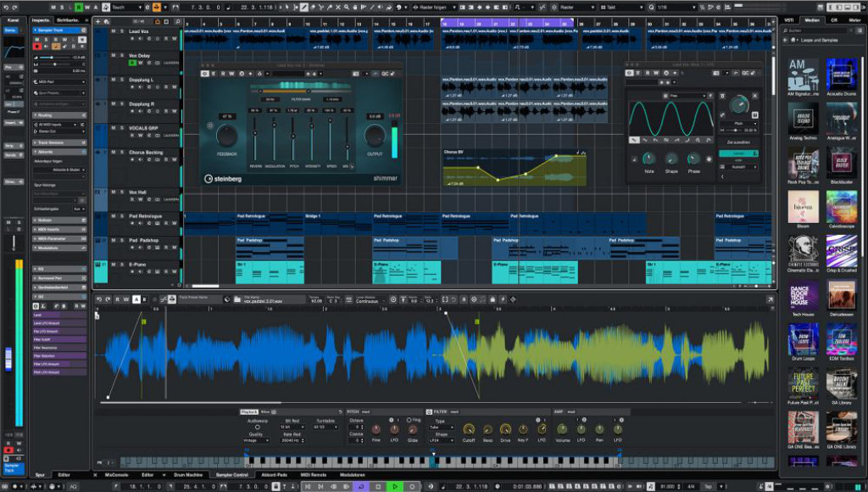Click Record button in the transport bar
Viewport: 868px width, 492px height.
click(x=412, y=486)
